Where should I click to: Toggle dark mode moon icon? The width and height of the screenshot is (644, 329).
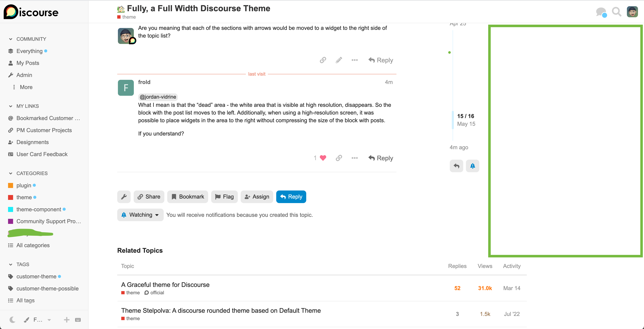(12, 320)
